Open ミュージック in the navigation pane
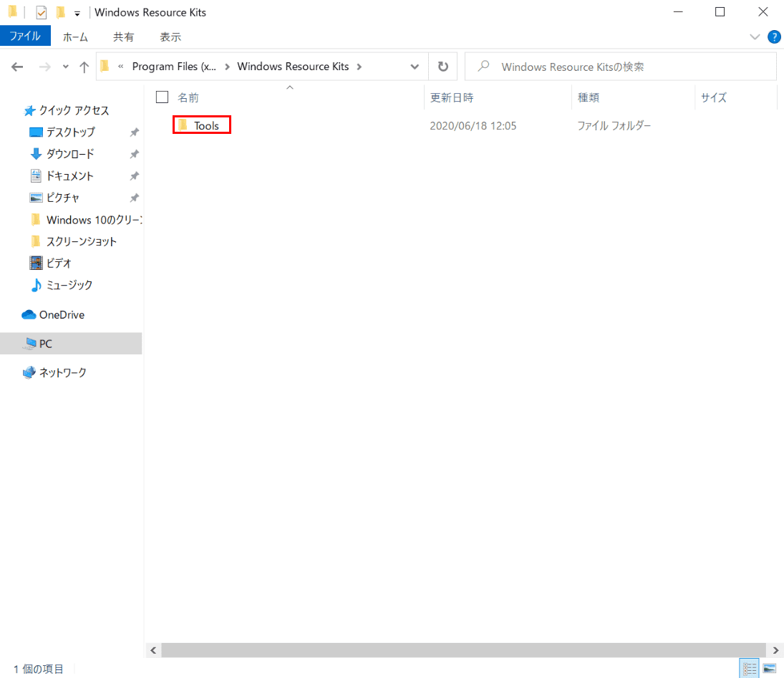The image size is (784, 678). (69, 285)
